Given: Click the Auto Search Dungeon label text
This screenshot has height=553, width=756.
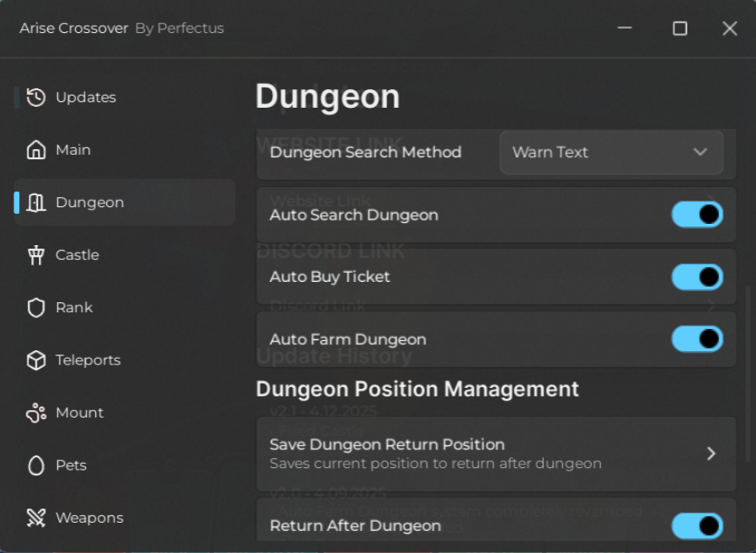Looking at the screenshot, I should click(354, 215).
